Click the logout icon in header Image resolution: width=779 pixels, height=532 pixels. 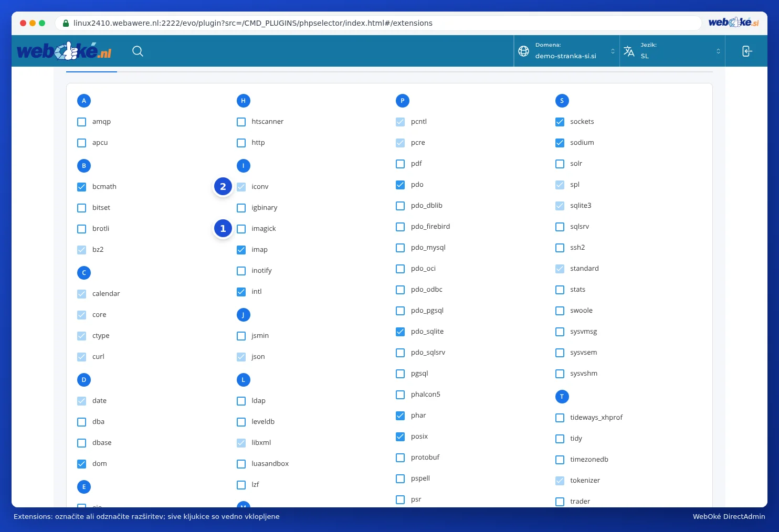[747, 51]
